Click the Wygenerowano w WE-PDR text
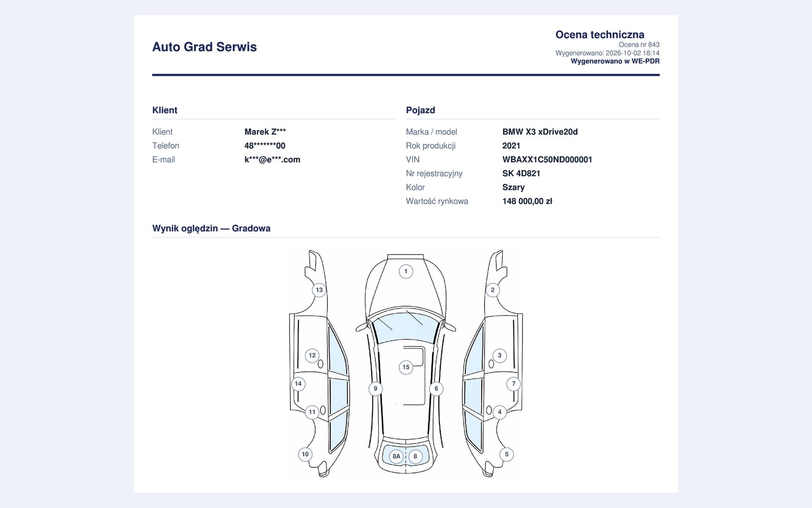Screen dimensions: 812x508 click(615, 61)
